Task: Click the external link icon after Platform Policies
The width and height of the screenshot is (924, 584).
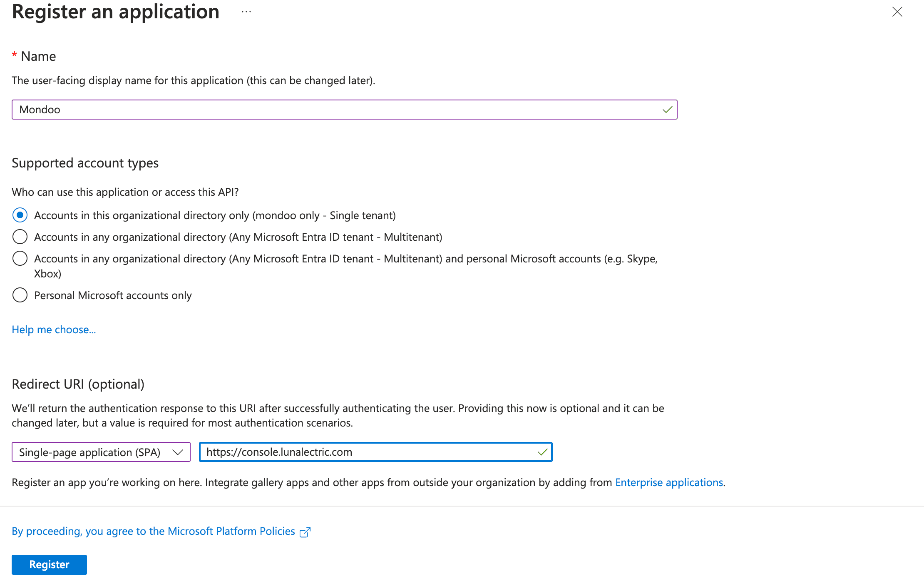Action: (x=305, y=532)
